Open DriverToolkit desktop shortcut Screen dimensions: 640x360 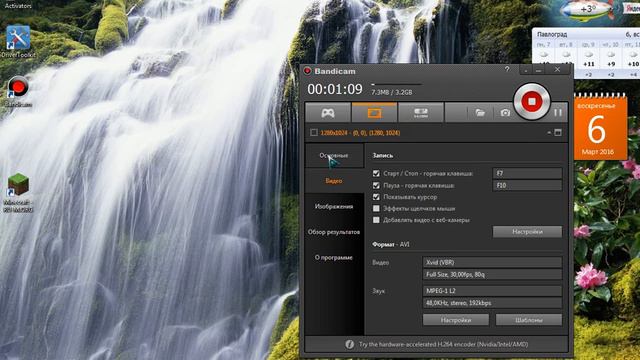(18, 42)
